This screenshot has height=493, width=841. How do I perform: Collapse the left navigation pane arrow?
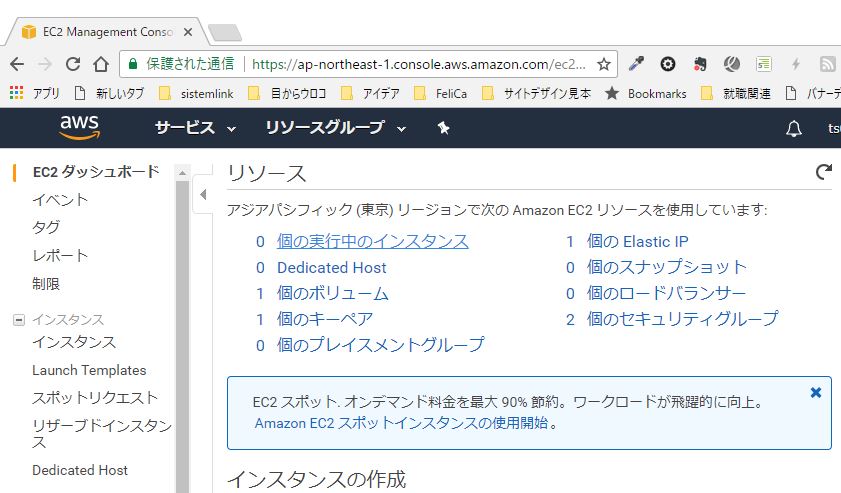203,194
